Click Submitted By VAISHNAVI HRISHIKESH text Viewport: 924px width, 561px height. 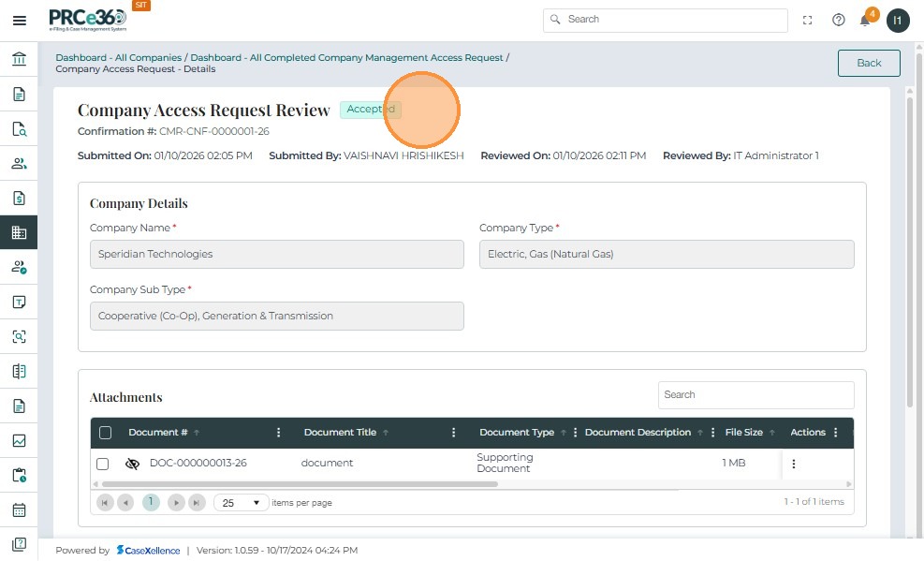tap(367, 155)
